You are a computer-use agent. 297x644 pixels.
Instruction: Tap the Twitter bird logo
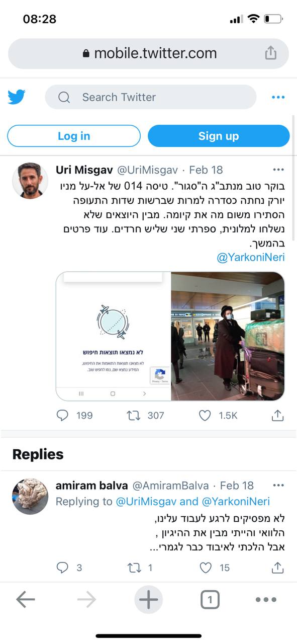tap(17, 97)
